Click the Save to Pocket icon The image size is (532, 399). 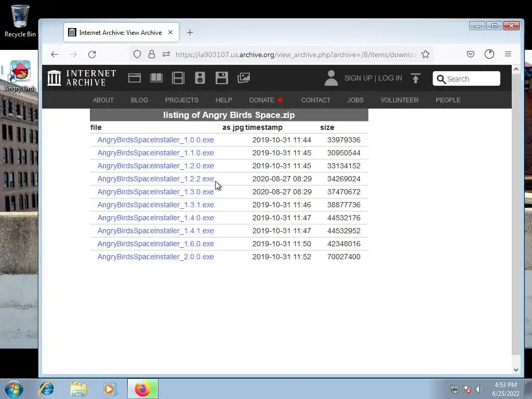tap(471, 54)
